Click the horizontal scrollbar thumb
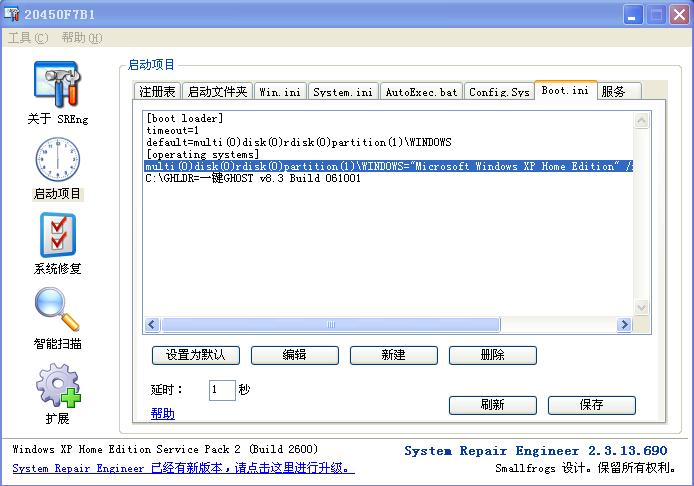The height and width of the screenshot is (486, 694). [x=331, y=324]
